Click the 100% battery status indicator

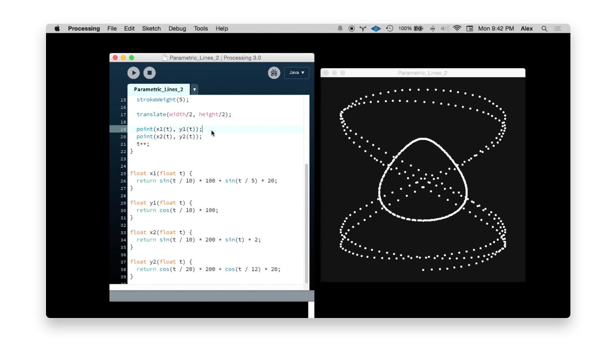pyautogui.click(x=411, y=28)
